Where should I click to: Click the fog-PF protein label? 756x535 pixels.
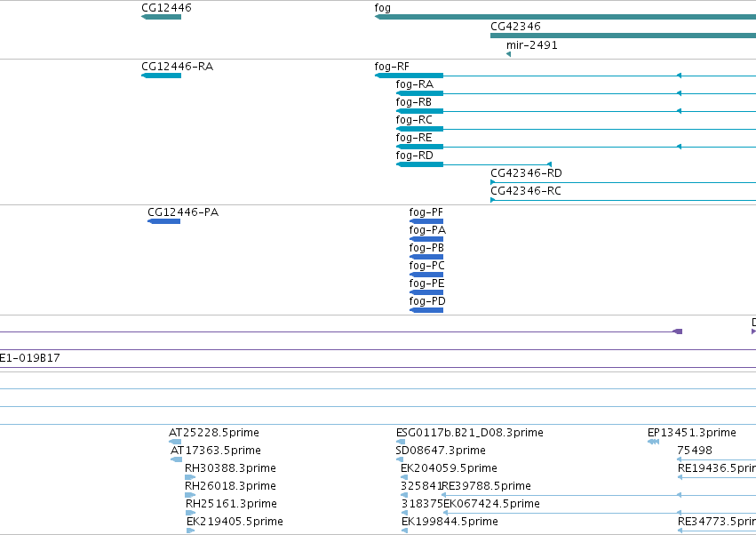[426, 212]
